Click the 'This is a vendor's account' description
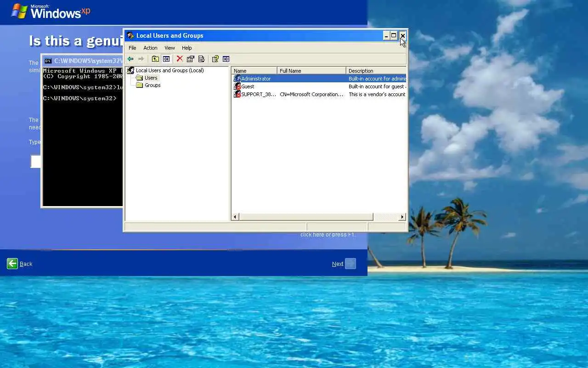Viewport: 588px width, 368px height. [x=377, y=94]
